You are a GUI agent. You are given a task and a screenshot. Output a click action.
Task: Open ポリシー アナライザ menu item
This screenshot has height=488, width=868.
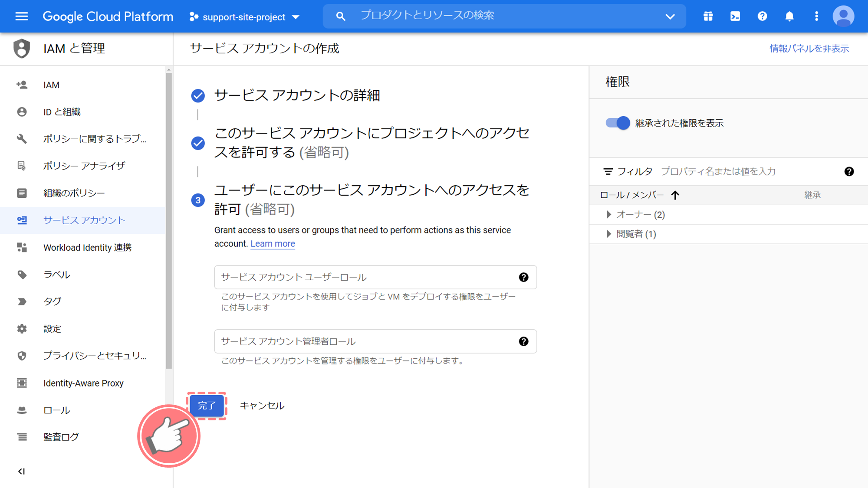[82, 166]
